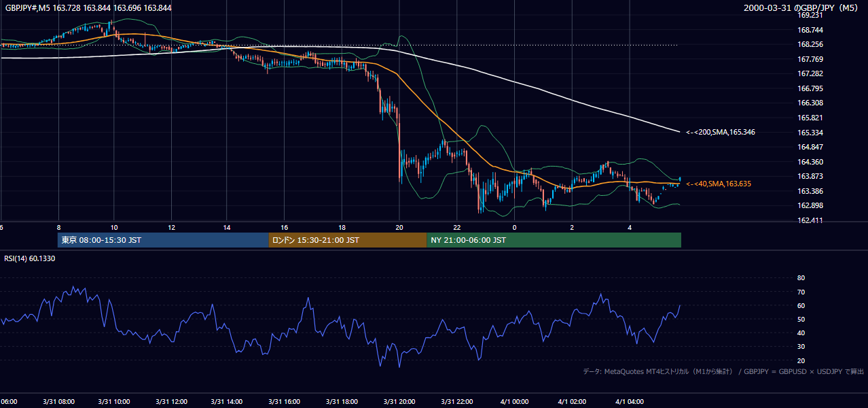This screenshot has width=868, height=408.
Task: Click the RSI axis level 70
Action: 801,292
